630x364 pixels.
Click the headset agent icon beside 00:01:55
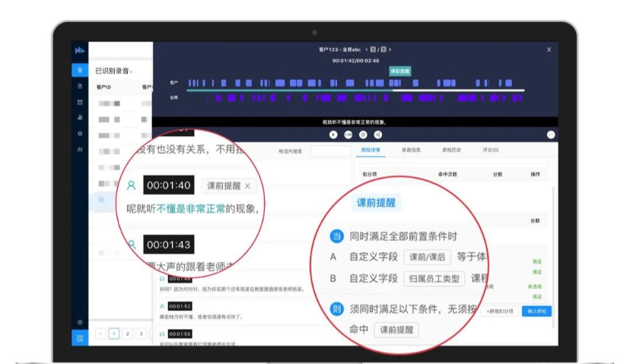(162, 334)
